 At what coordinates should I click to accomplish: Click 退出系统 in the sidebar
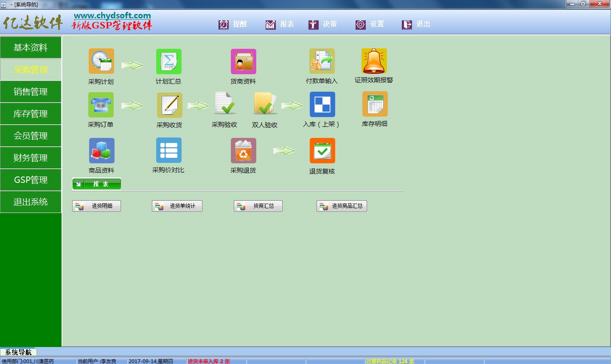click(31, 202)
